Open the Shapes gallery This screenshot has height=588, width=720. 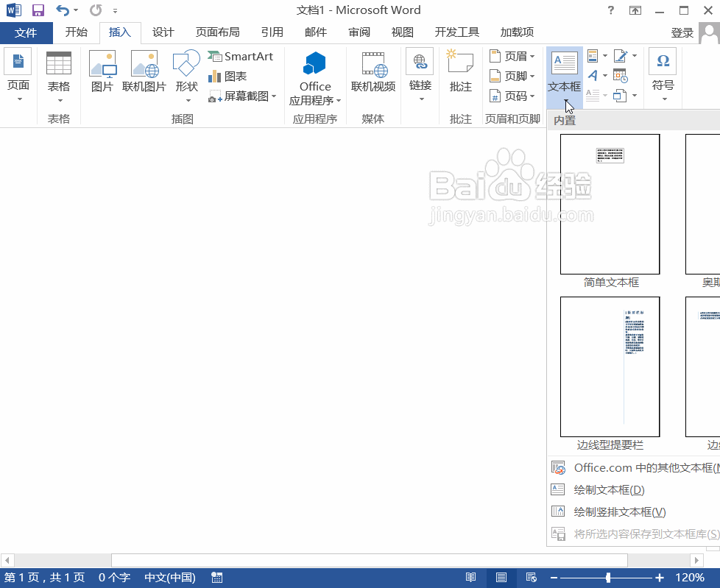click(186, 74)
